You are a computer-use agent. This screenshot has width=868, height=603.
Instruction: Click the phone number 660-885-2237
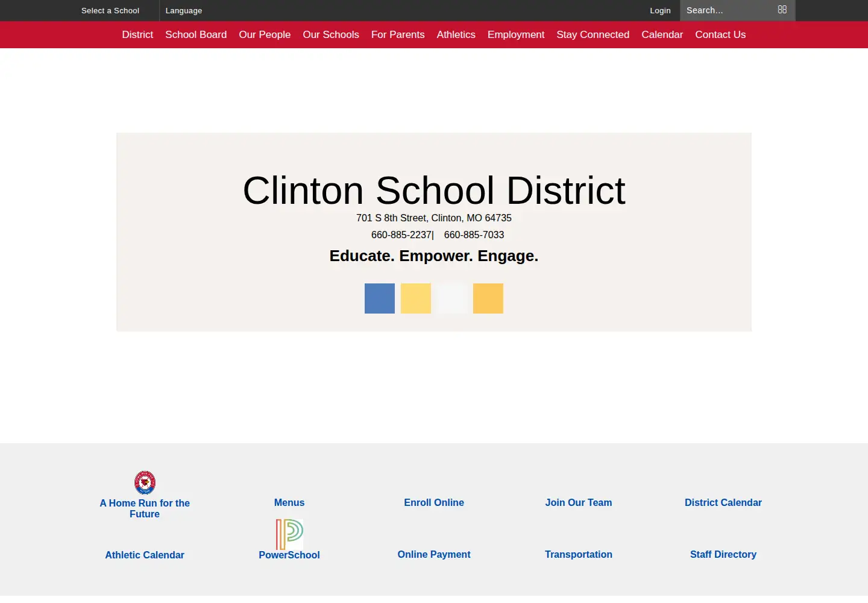[x=401, y=235]
